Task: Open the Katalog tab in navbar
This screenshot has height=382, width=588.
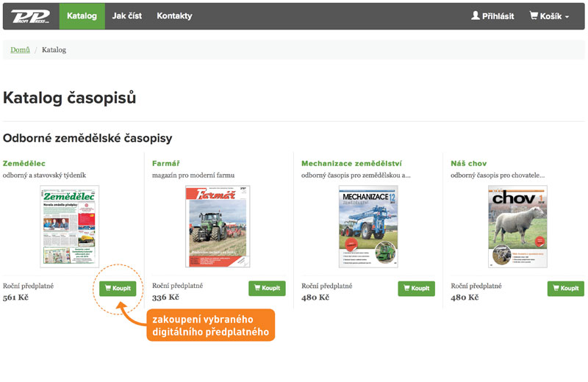Action: click(82, 15)
